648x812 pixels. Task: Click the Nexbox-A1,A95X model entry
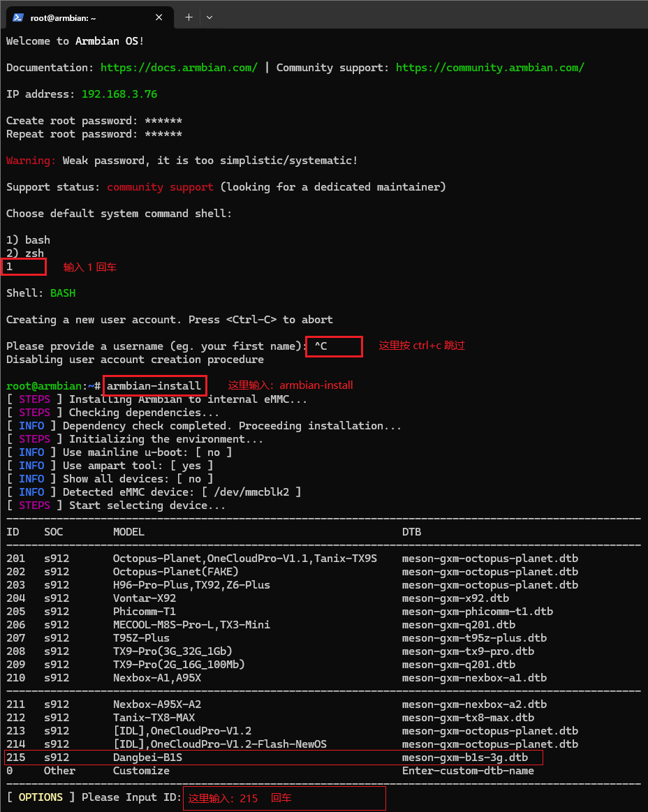(x=157, y=678)
